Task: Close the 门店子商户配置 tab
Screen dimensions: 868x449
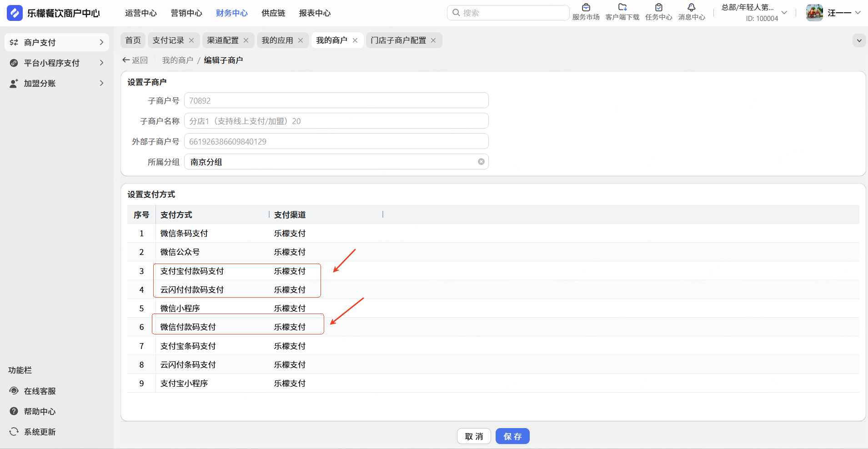Action: click(433, 40)
